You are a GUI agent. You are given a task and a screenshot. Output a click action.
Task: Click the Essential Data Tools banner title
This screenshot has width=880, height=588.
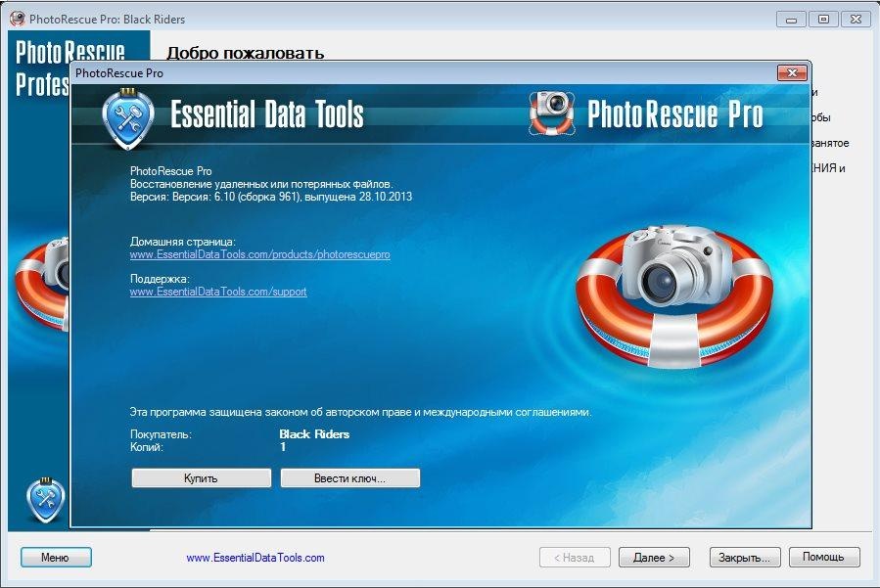click(266, 113)
